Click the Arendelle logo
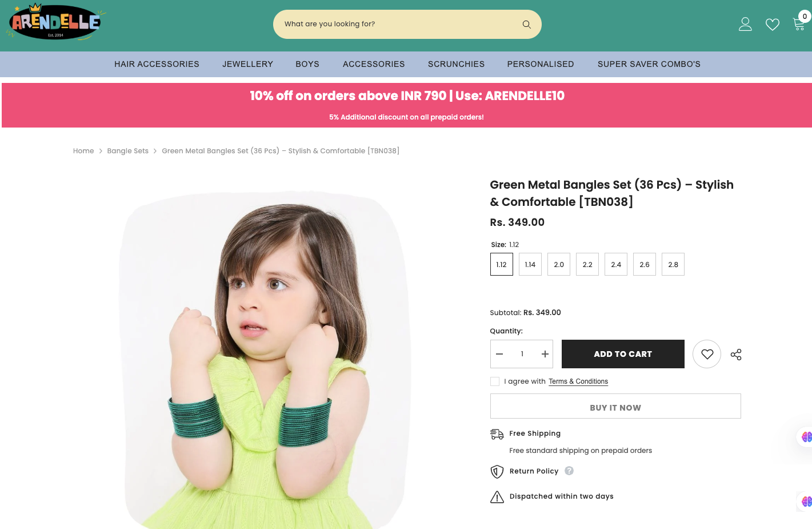This screenshot has width=812, height=529. coord(55,22)
